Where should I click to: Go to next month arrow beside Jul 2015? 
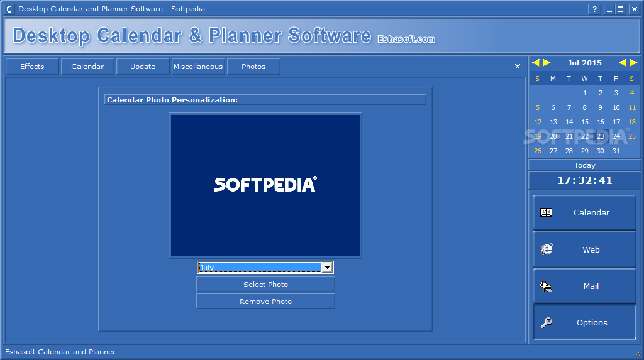coord(547,63)
